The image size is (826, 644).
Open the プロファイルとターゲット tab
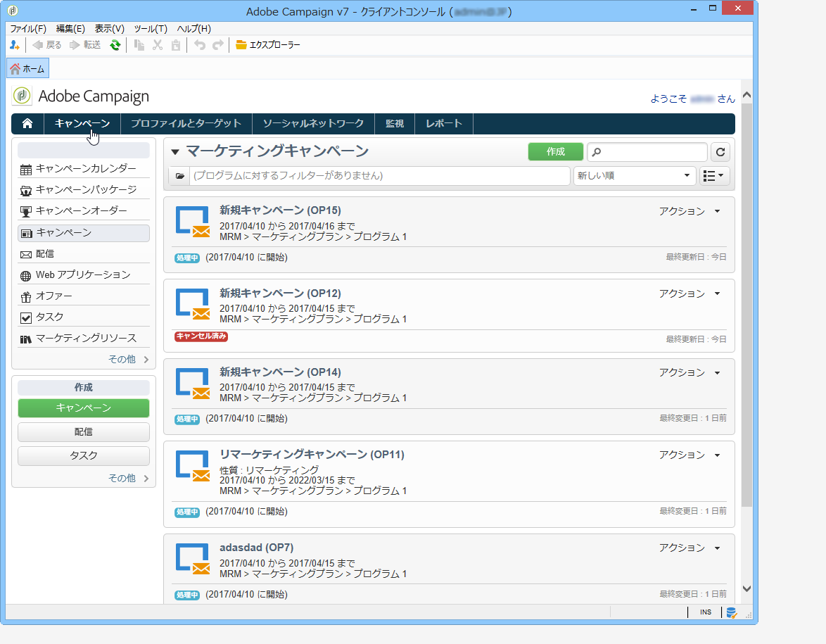pos(186,123)
